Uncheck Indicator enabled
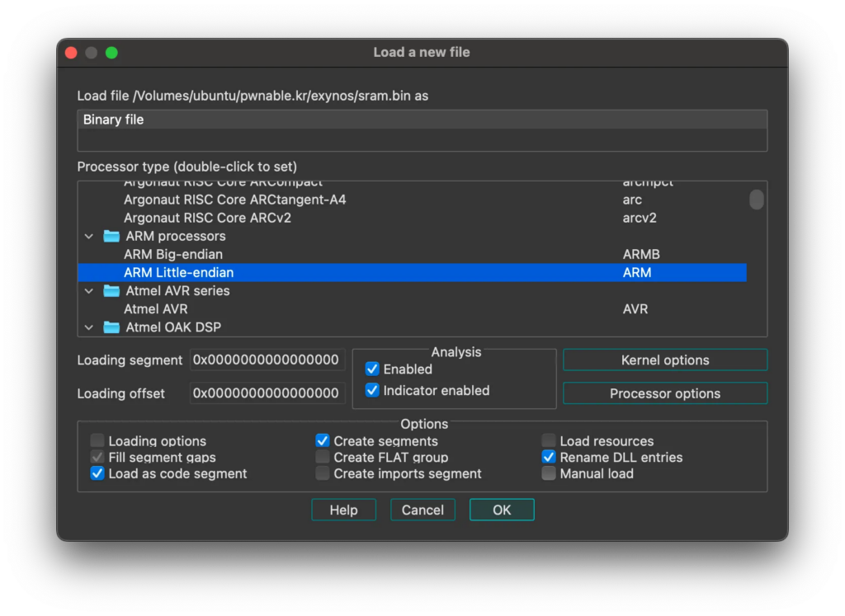This screenshot has height=616, width=845. click(372, 390)
